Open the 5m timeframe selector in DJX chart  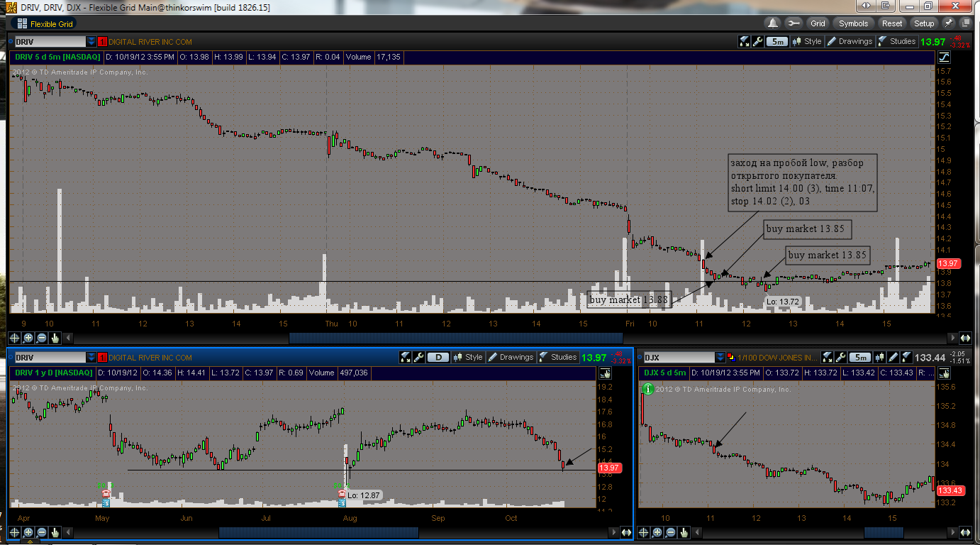point(859,357)
